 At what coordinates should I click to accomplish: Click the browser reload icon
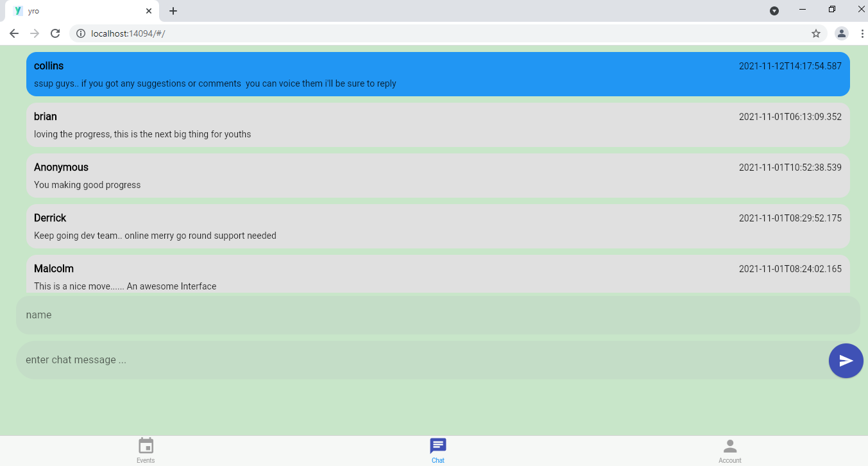[55, 33]
